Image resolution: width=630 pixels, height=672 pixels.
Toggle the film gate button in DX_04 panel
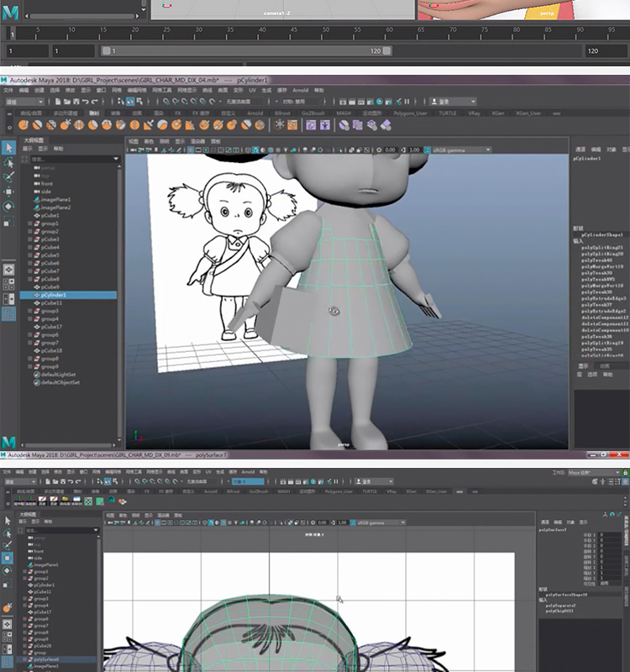[198, 150]
